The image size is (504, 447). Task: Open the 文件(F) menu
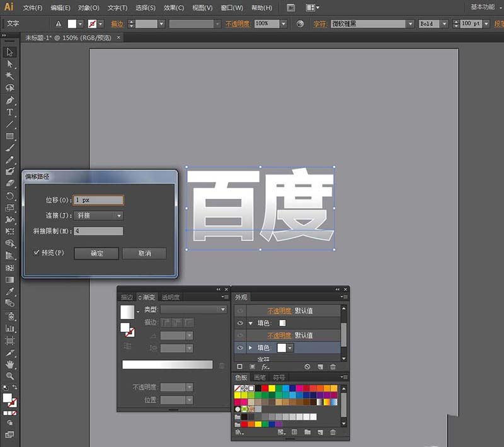click(33, 8)
